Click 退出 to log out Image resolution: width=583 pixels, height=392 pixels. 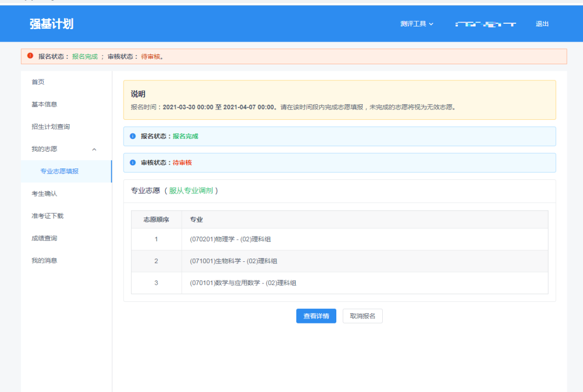pyautogui.click(x=542, y=24)
